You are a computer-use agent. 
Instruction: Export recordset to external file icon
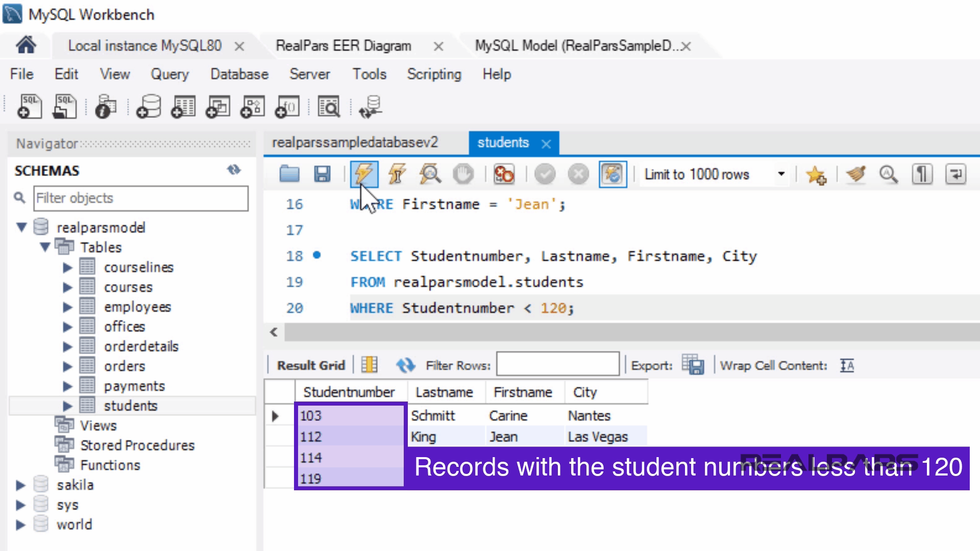[693, 365]
